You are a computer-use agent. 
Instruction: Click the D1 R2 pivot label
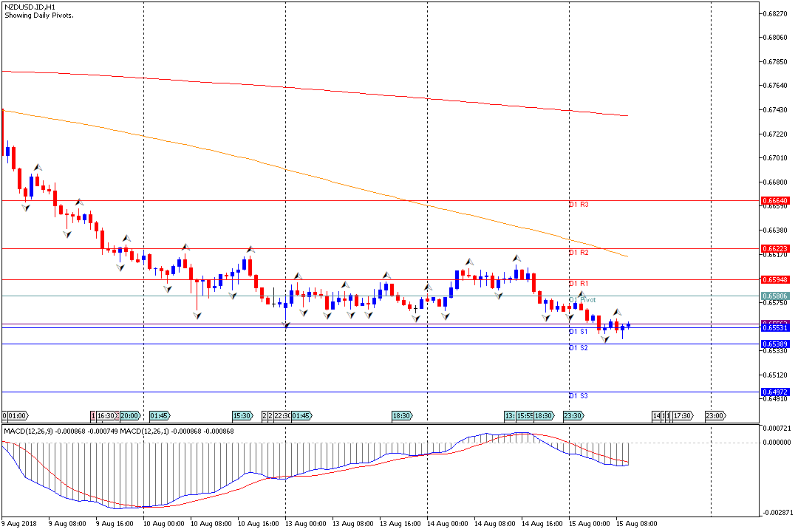click(x=579, y=253)
